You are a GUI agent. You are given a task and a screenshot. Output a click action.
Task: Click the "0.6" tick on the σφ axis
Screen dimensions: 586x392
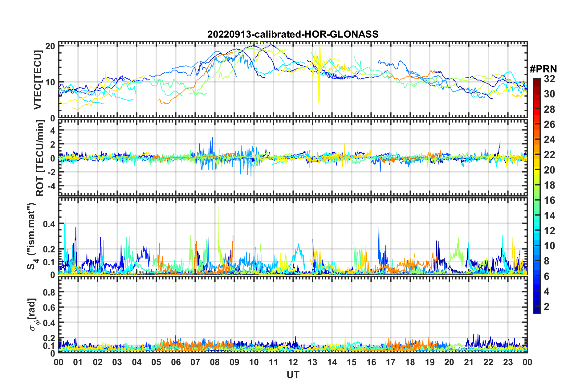pos(49,308)
